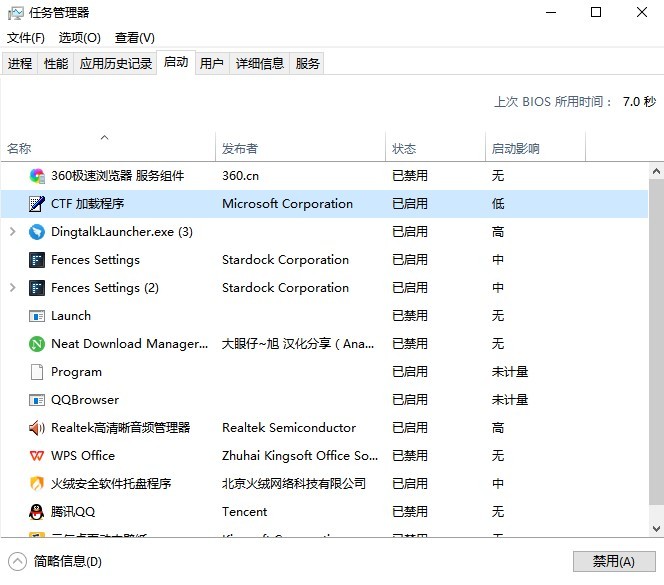Expand the Fences Settings (2) group
The width and height of the screenshot is (664, 585).
[13, 288]
